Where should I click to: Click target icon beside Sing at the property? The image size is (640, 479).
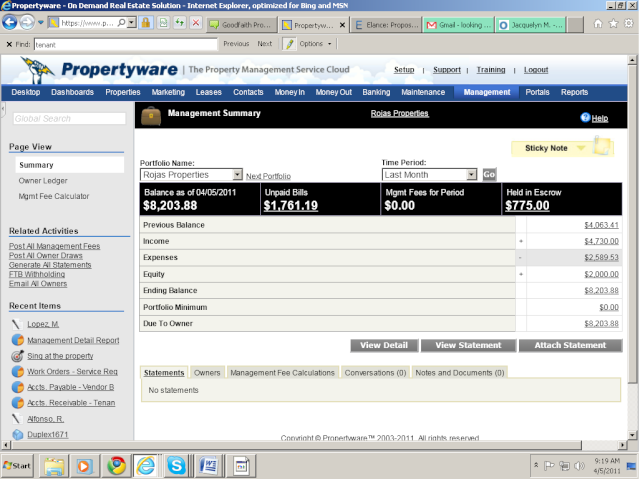17,356
